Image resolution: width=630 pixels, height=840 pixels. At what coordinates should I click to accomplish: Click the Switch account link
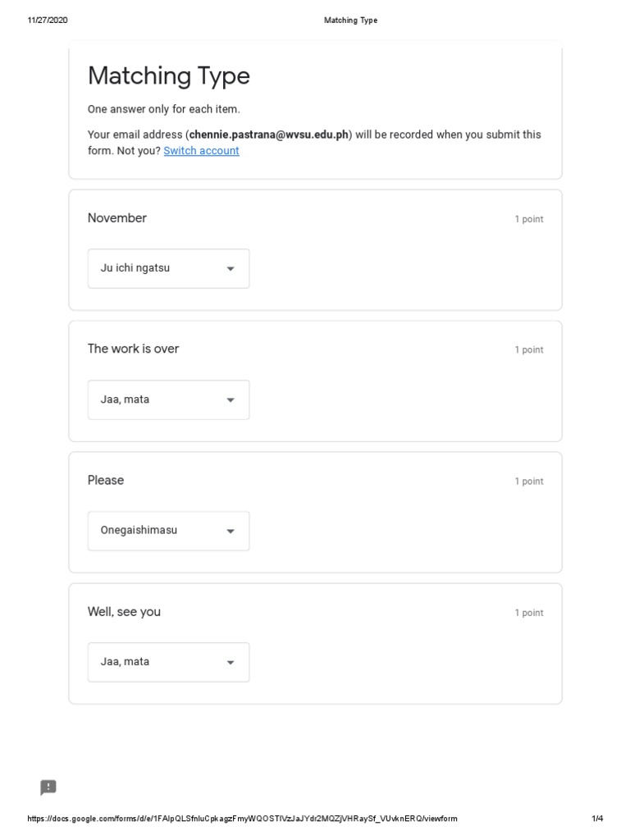tap(201, 151)
